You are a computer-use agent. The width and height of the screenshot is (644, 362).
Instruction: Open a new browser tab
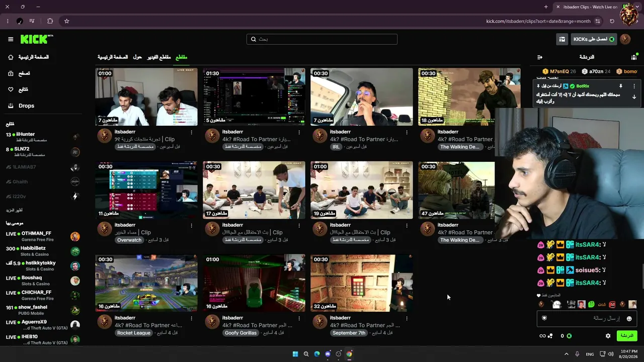[x=546, y=7]
